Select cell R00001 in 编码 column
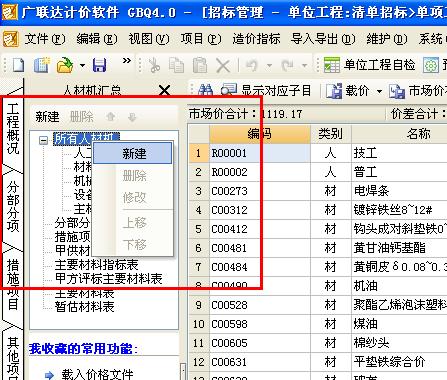The image size is (447, 380). [260, 153]
